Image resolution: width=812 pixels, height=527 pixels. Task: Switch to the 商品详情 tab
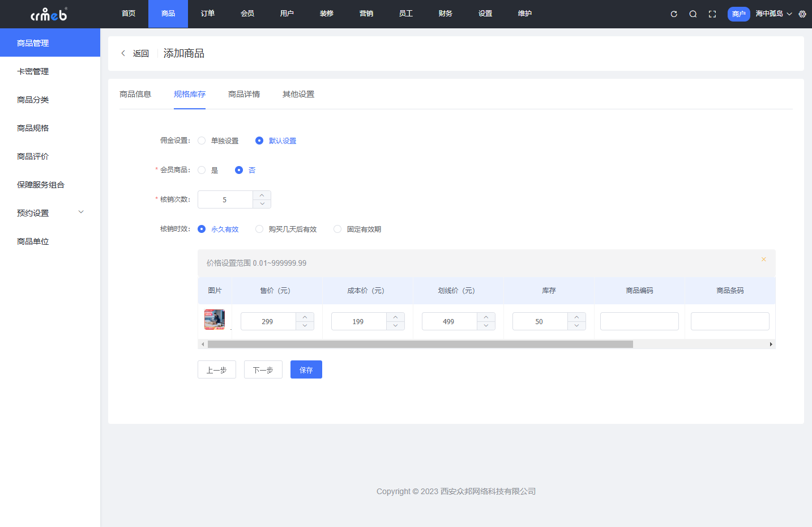click(x=244, y=94)
